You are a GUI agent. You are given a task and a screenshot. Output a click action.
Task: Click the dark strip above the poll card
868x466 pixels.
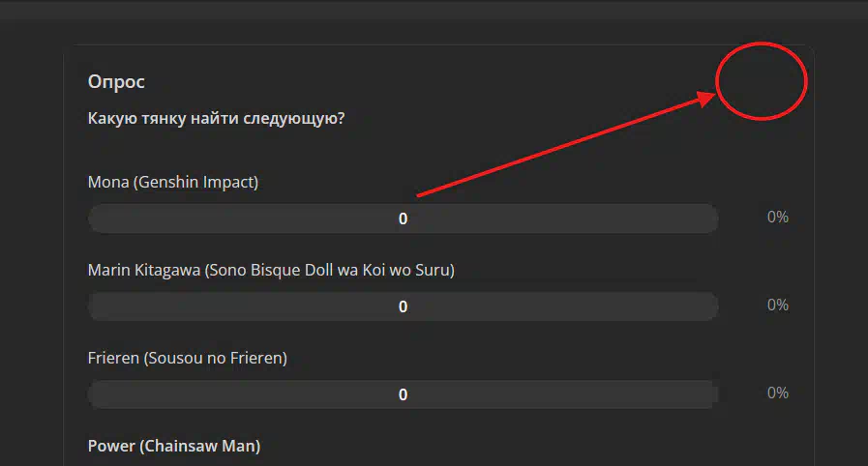tap(434, 10)
